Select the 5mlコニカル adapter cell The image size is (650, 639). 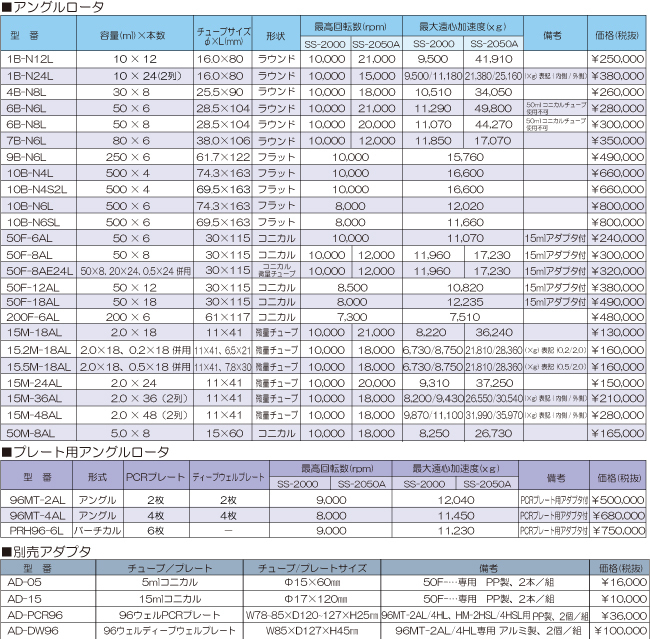(170, 582)
